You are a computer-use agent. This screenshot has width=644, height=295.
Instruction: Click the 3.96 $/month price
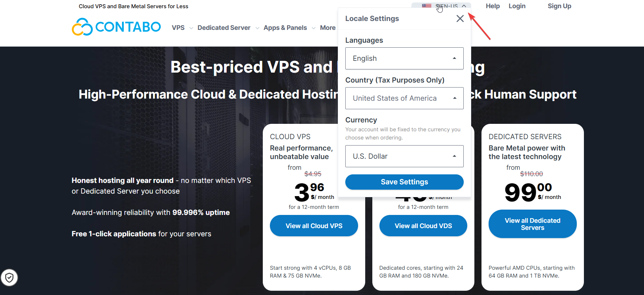pos(314,192)
